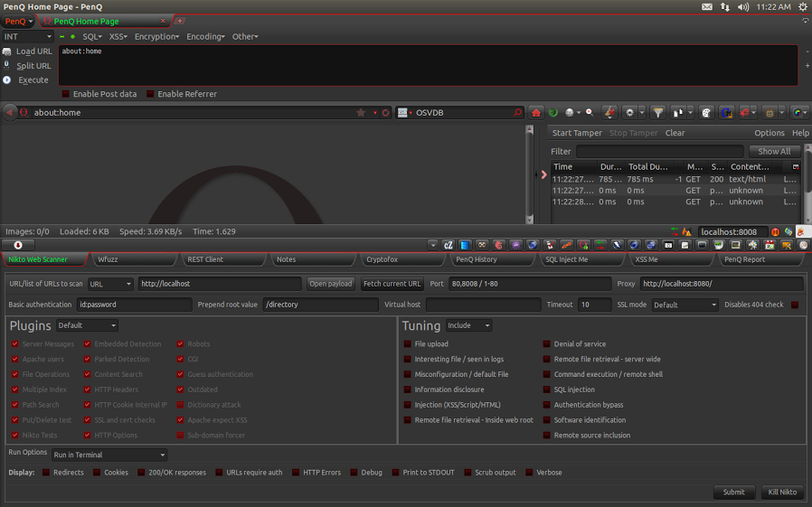Check the File upload tuning option
The image size is (812, 507).
tap(408, 344)
